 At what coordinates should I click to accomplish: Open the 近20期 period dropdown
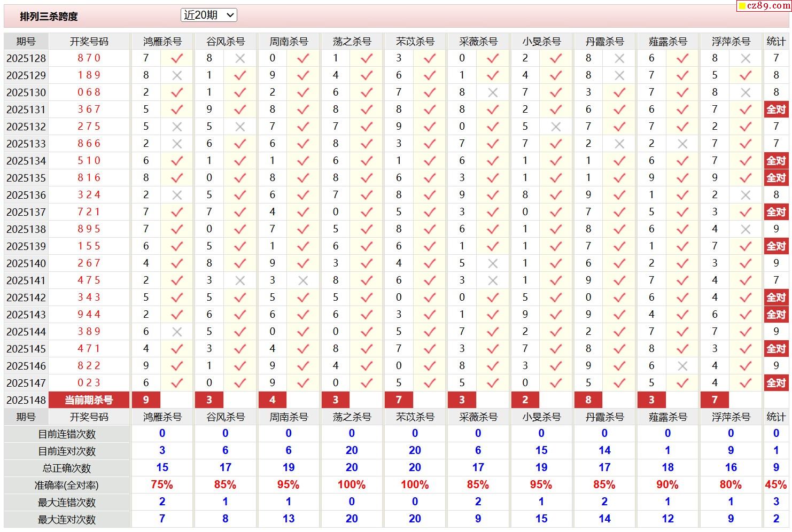[x=209, y=15]
